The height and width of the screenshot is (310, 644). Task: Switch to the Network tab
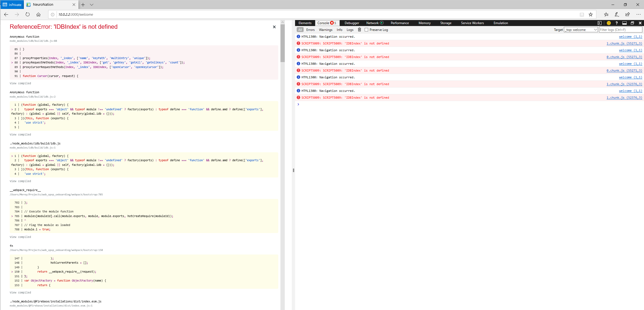click(x=372, y=23)
